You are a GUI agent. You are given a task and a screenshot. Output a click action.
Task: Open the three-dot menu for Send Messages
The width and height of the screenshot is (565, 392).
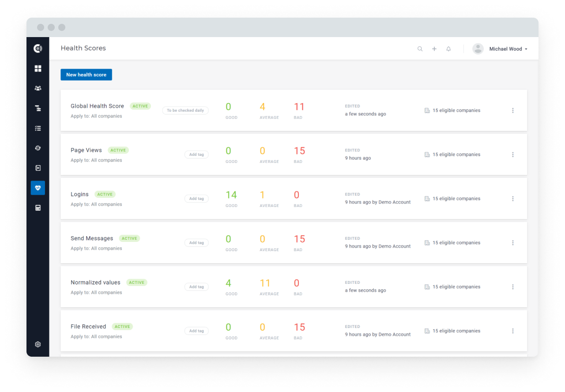(x=512, y=243)
